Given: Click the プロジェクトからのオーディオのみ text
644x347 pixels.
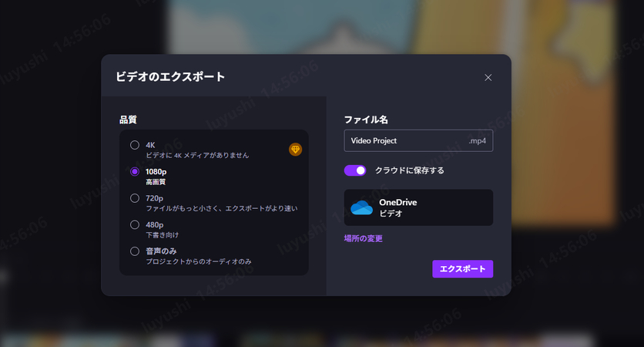Looking at the screenshot, I should (x=199, y=261).
